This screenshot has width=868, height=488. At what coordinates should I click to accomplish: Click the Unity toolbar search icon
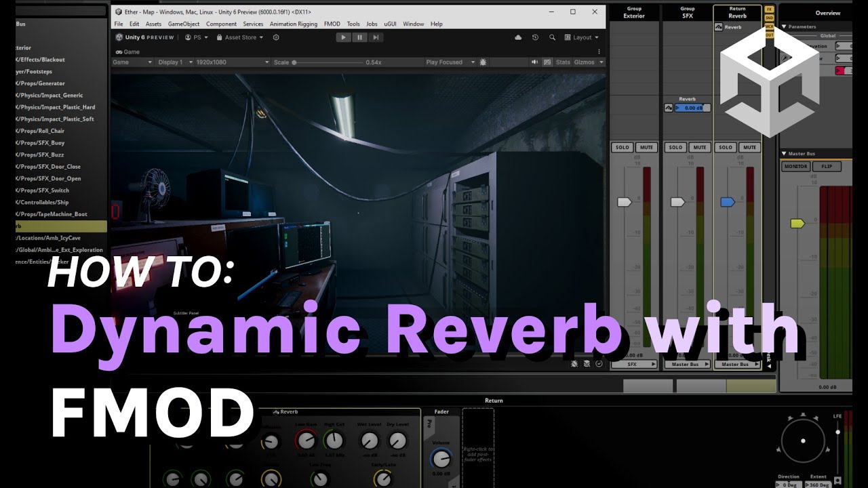pyautogui.click(x=552, y=37)
